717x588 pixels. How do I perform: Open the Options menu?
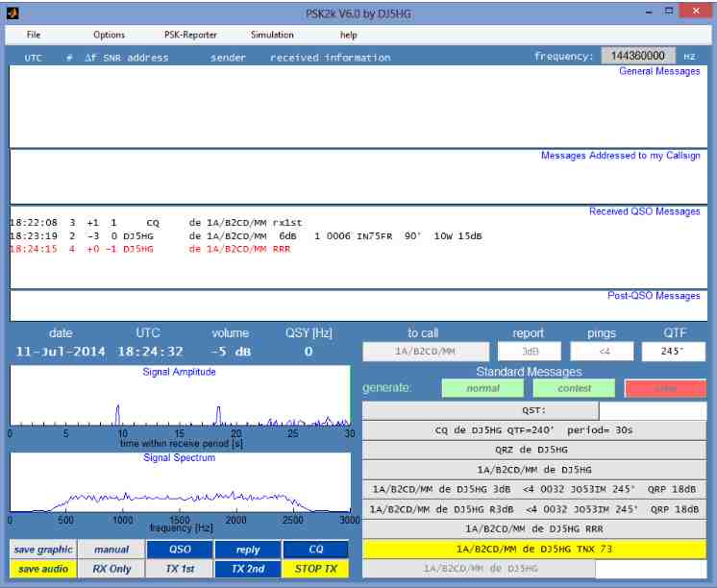(109, 35)
